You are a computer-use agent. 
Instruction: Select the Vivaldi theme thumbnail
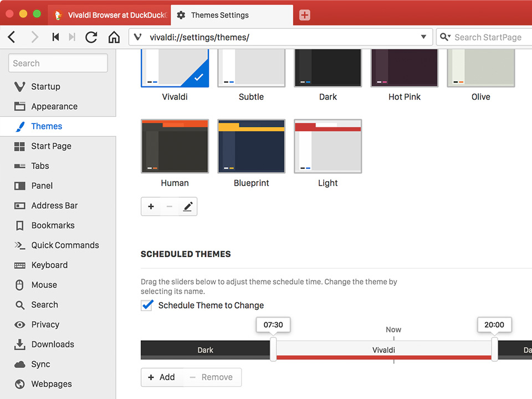click(175, 68)
